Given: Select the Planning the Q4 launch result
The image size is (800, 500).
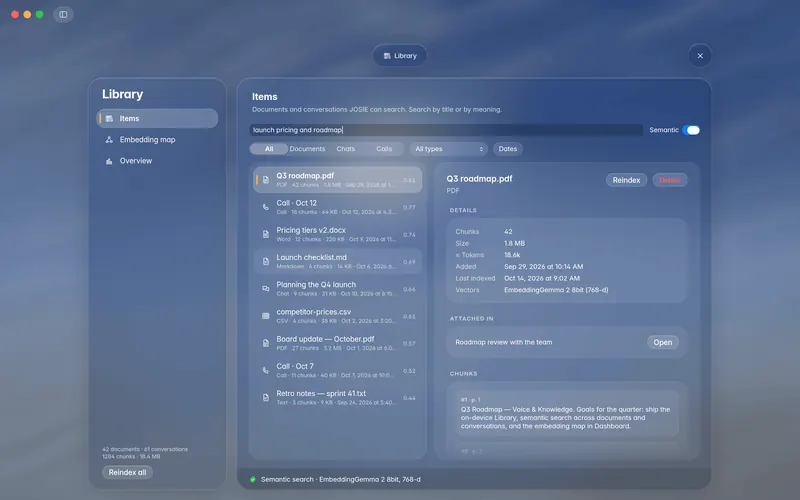Looking at the screenshot, I should (x=338, y=289).
